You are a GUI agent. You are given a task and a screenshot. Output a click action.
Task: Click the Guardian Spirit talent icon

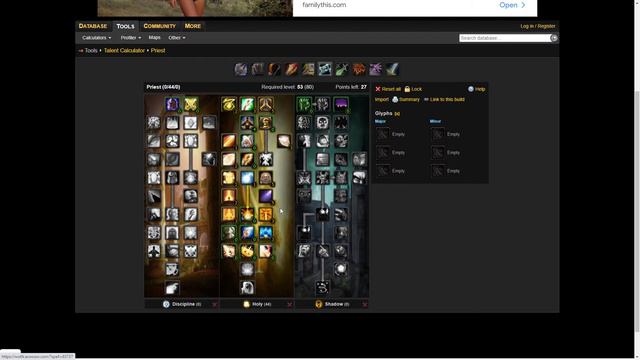click(247, 288)
